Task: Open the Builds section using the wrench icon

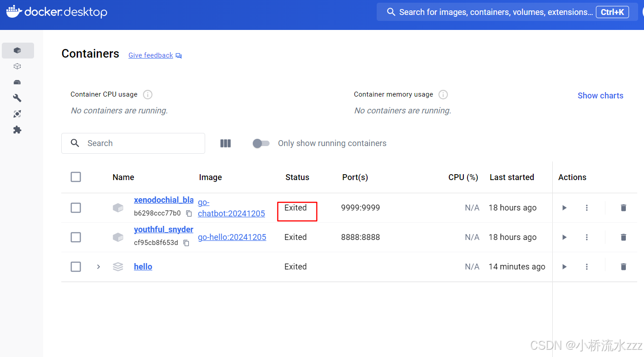Action: 17,98
